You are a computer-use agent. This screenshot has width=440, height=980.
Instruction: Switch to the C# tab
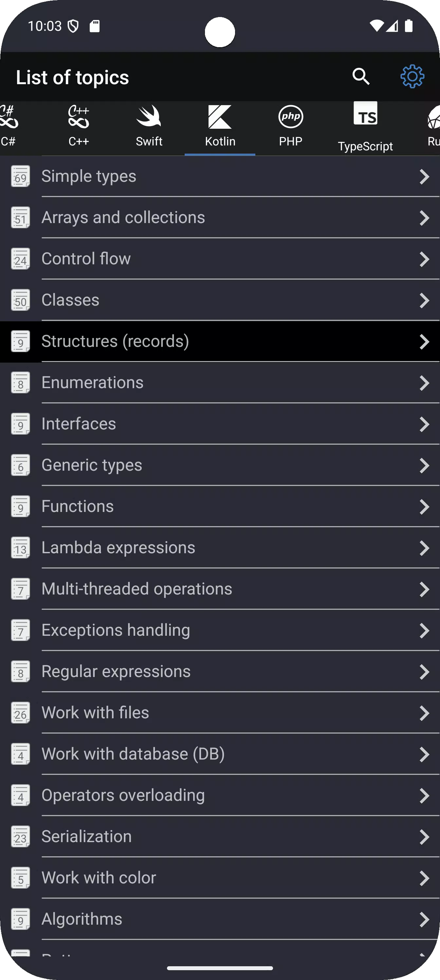pyautogui.click(x=9, y=128)
